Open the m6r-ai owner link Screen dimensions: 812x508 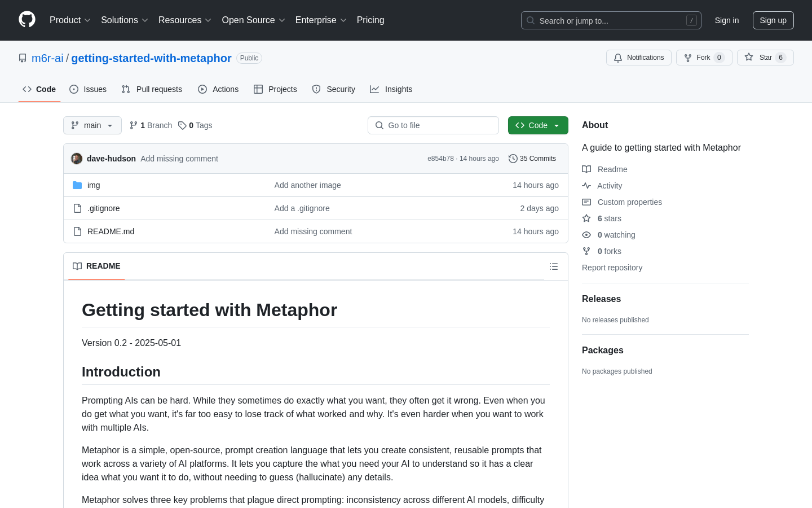click(47, 58)
